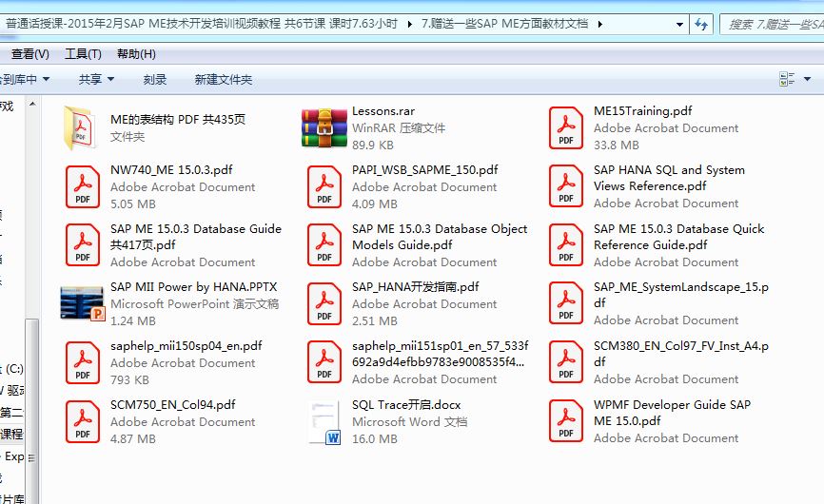Select the file name PAPI_WSB_SAPME_150.pdf
824x504 pixels.
tap(425, 170)
